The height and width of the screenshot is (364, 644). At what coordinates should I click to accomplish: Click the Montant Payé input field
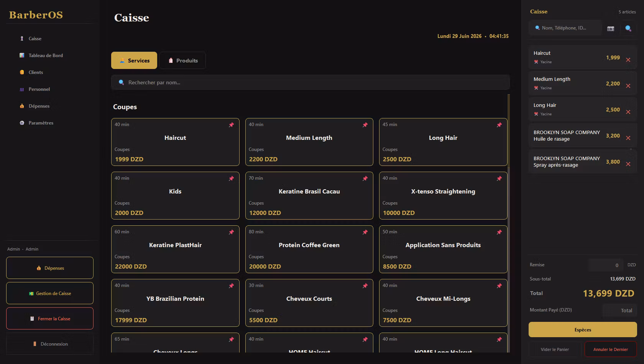click(620, 310)
